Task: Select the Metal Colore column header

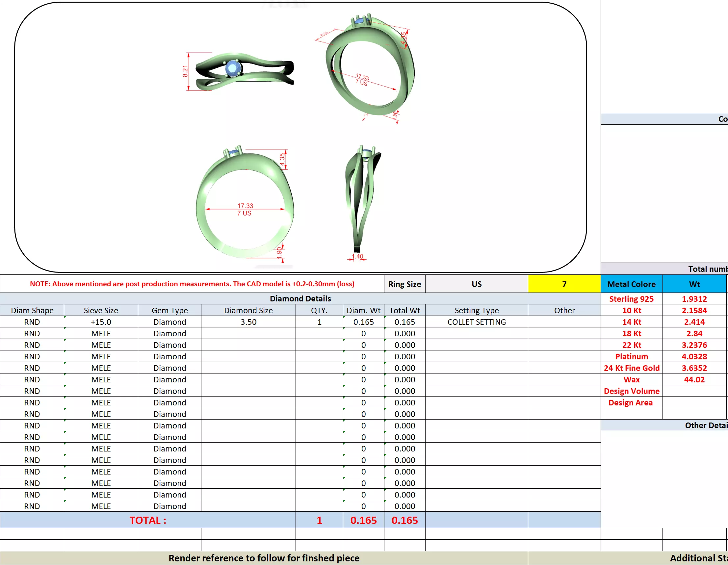Action: pyautogui.click(x=631, y=284)
